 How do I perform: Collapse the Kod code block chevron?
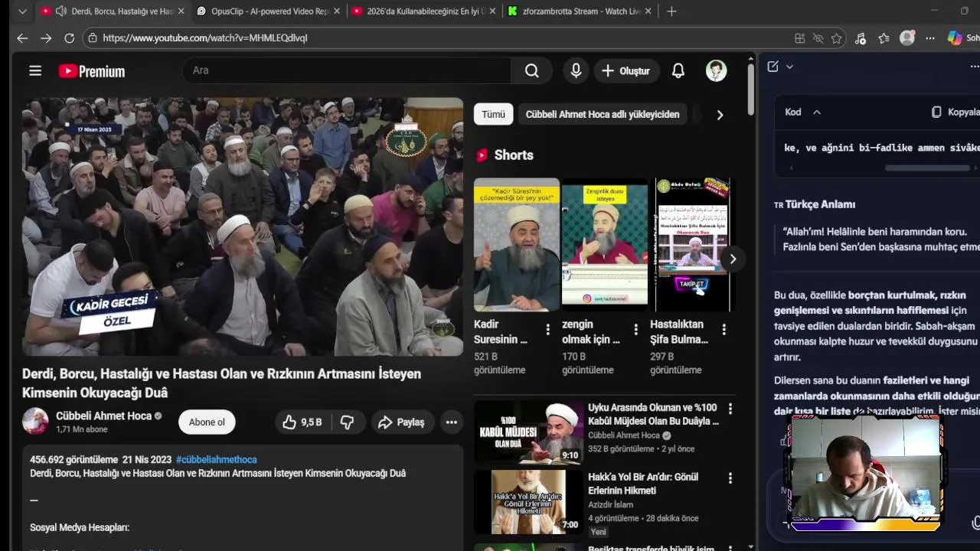point(817,112)
